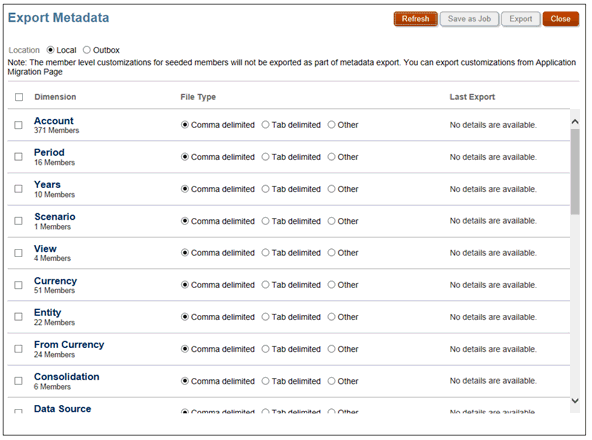Viewport: 592px width, 440px height.
Task: Enable the Currency dimension checkbox
Action: [x=18, y=285]
